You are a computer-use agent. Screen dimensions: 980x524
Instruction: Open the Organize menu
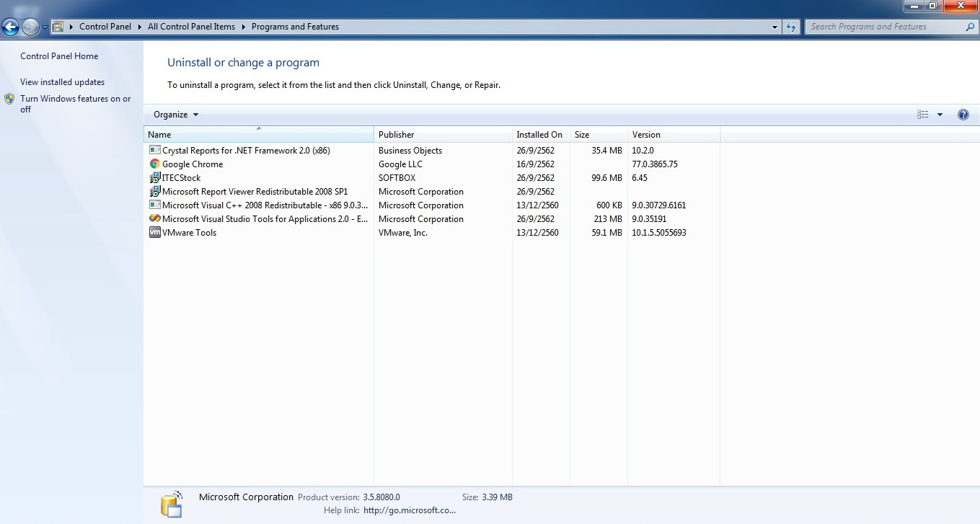pyautogui.click(x=176, y=115)
